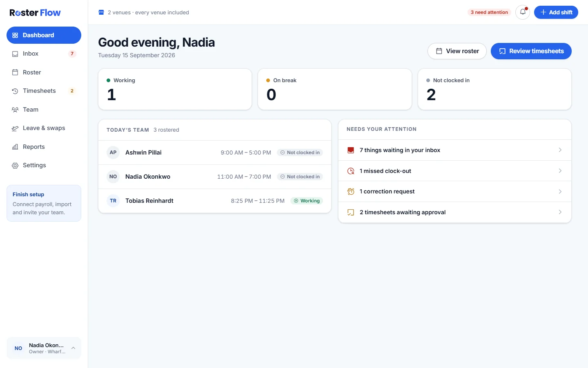Image resolution: width=588 pixels, height=368 pixels.
Task: Open Roster in the sidebar
Action: (x=44, y=72)
